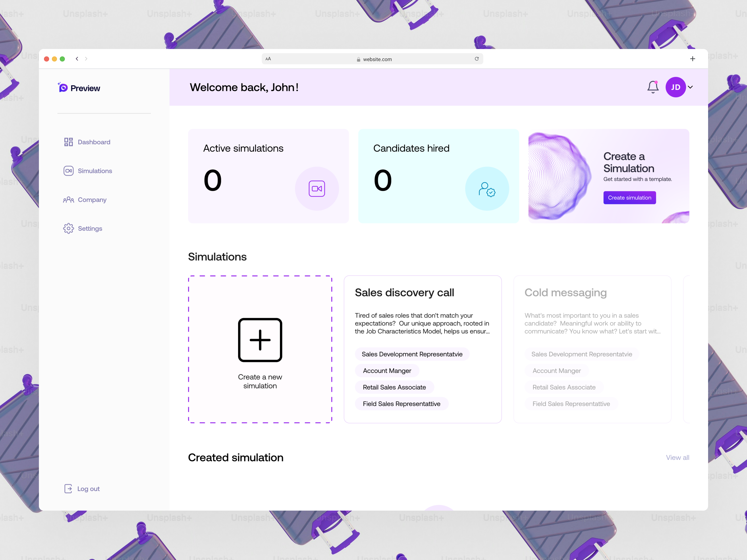747x560 pixels.
Task: Select the Sales discovery call template card
Action: coord(423,349)
